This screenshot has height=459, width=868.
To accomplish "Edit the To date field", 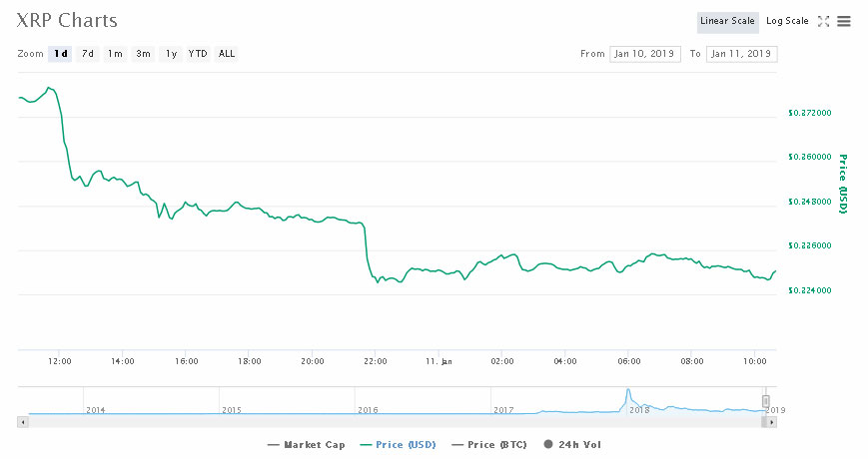I will coord(742,54).
